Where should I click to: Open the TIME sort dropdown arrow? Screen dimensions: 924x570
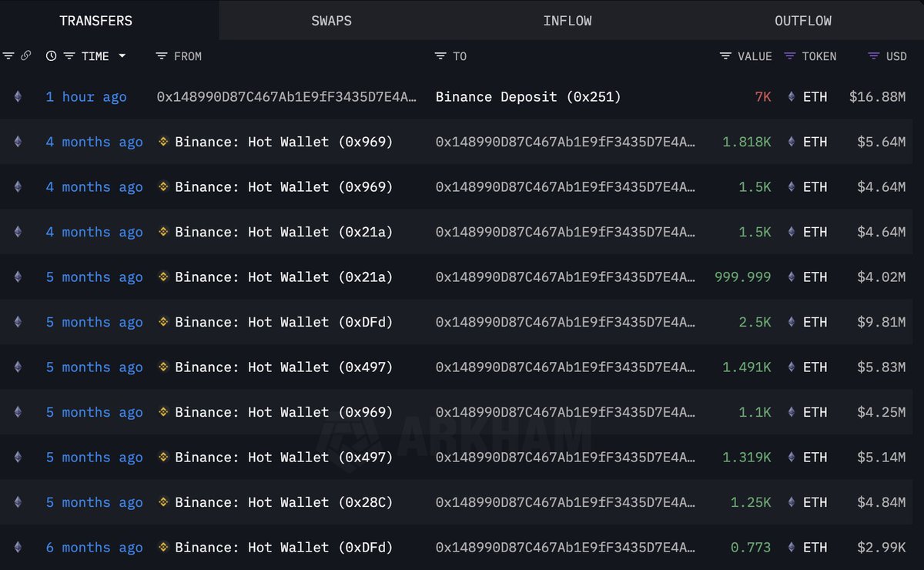tap(122, 55)
